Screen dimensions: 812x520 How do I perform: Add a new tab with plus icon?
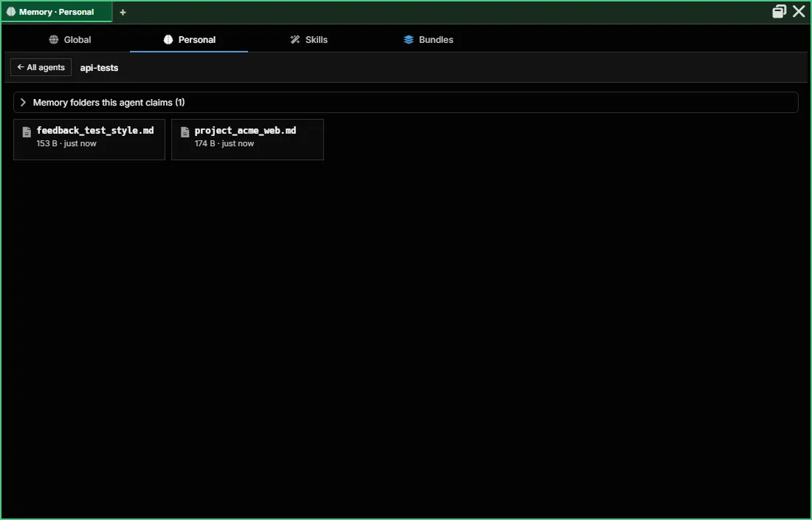coord(123,12)
